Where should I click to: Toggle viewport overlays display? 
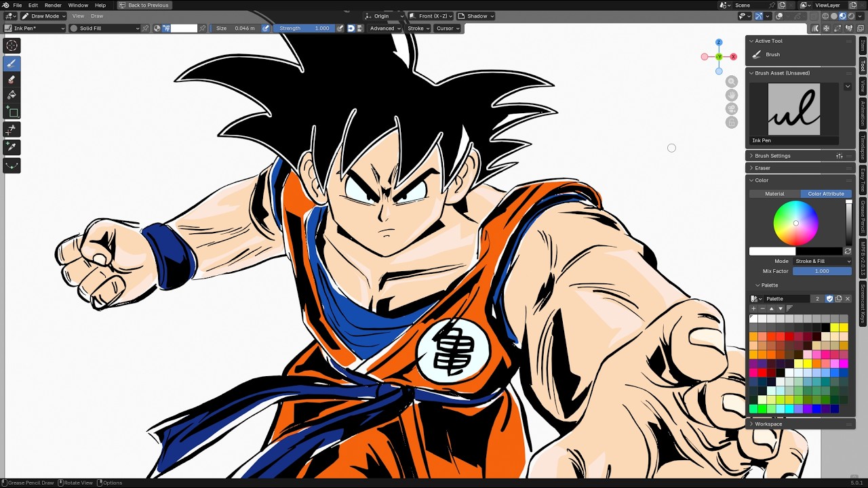780,16
